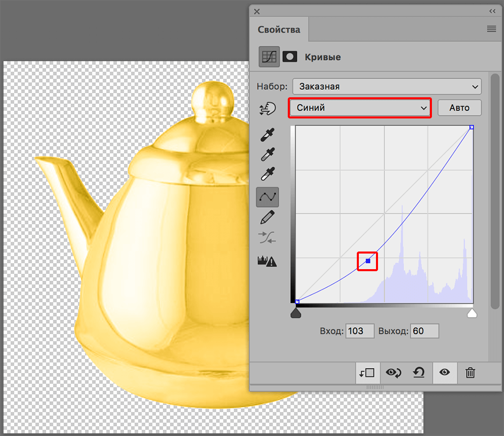This screenshot has height=436, width=504.
Task: Reset curves to default adjustment
Action: click(419, 373)
